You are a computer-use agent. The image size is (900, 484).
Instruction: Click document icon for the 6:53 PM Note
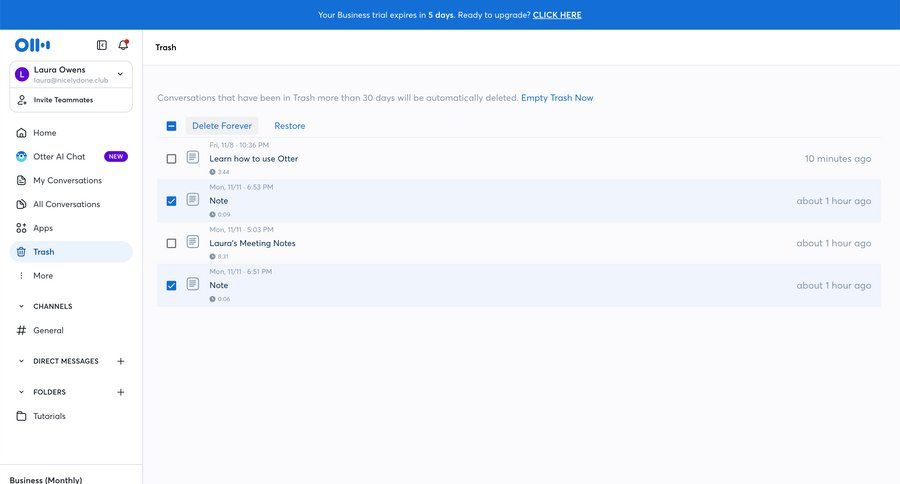click(x=193, y=199)
